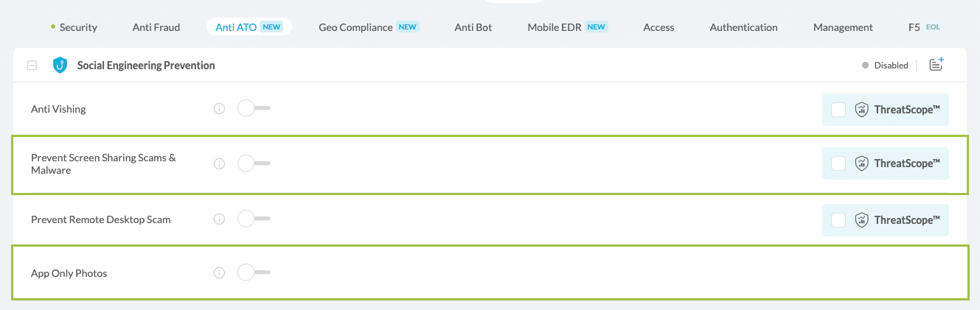Enable the Anti Vishing toggle
The width and height of the screenshot is (980, 310).
(x=253, y=109)
